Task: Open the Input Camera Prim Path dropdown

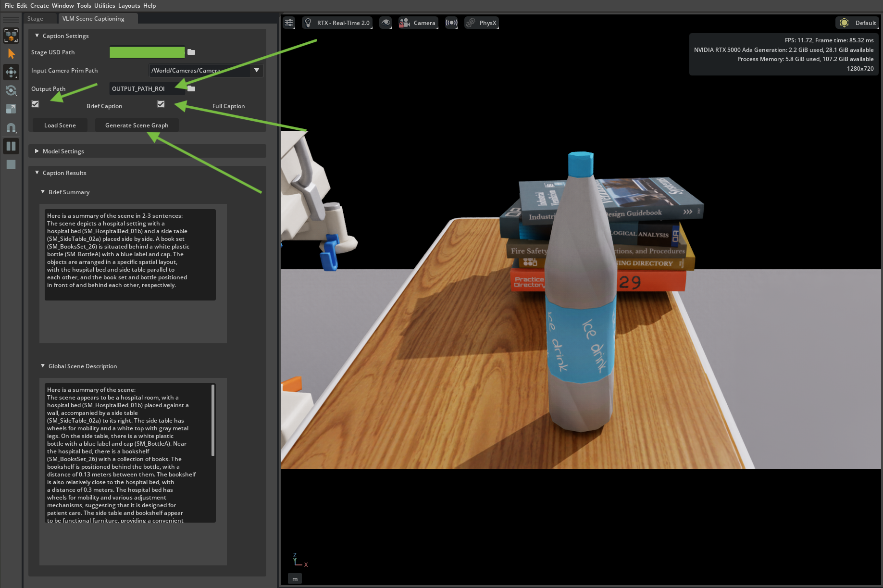Action: (256, 70)
